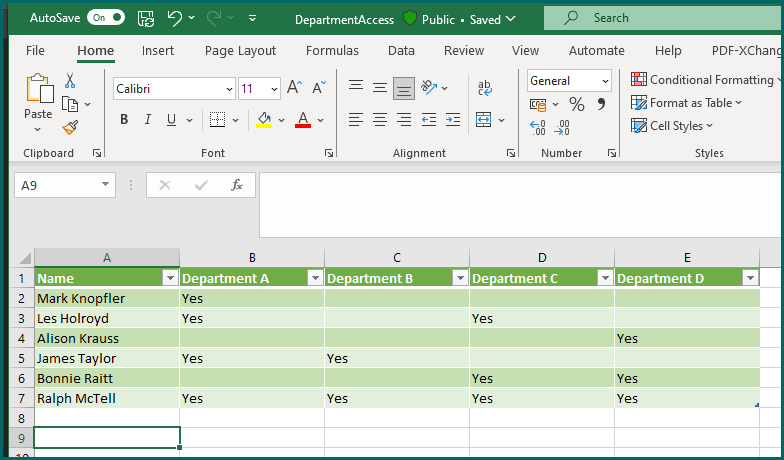Click the Insert Function fx button
The image size is (784, 460).
coord(236,185)
